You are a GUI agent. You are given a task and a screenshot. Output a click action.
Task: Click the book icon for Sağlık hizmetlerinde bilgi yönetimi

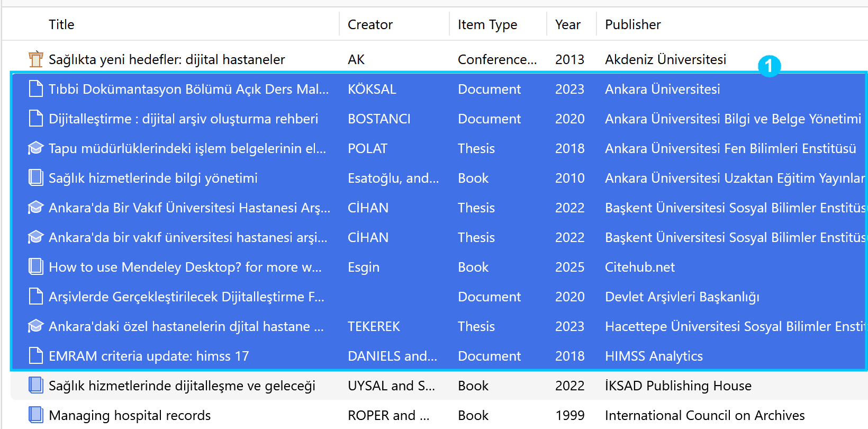click(35, 177)
